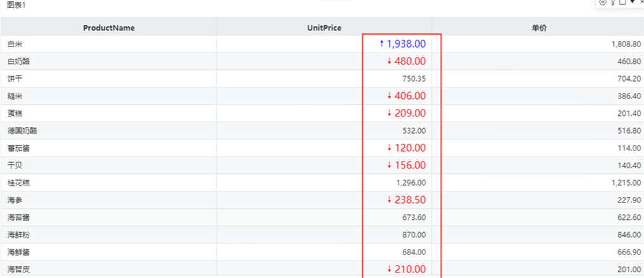This screenshot has height=278, width=644.
Task: Open the chart settings gear icon
Action: pyautogui.click(x=603, y=2)
